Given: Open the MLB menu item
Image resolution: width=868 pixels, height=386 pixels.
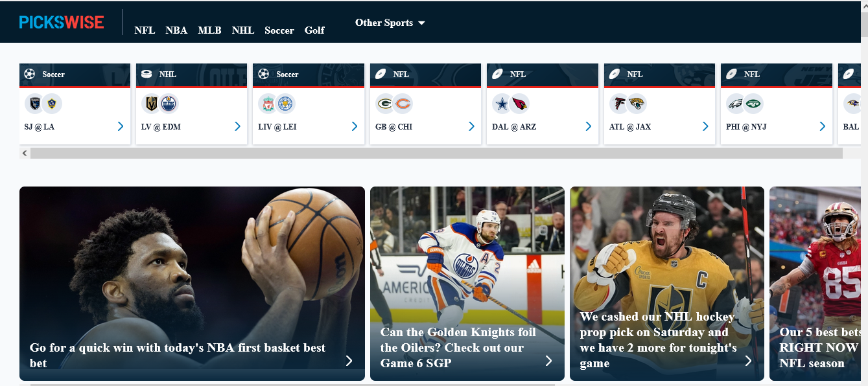Looking at the screenshot, I should pos(209,30).
